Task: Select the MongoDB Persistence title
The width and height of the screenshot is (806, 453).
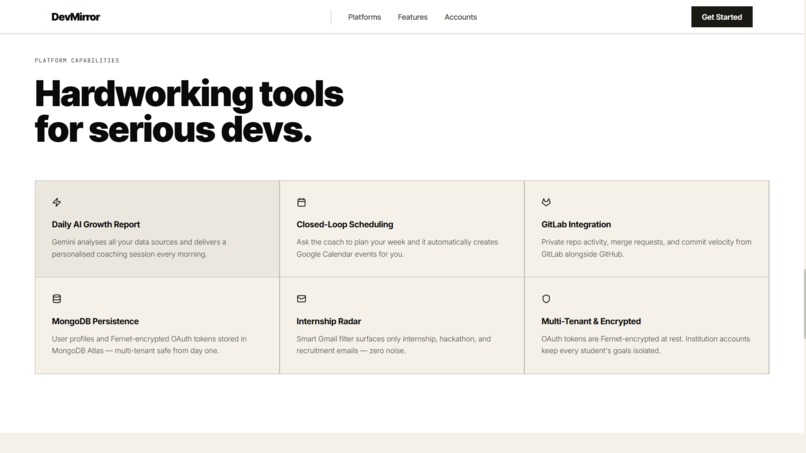Action: 95,321
